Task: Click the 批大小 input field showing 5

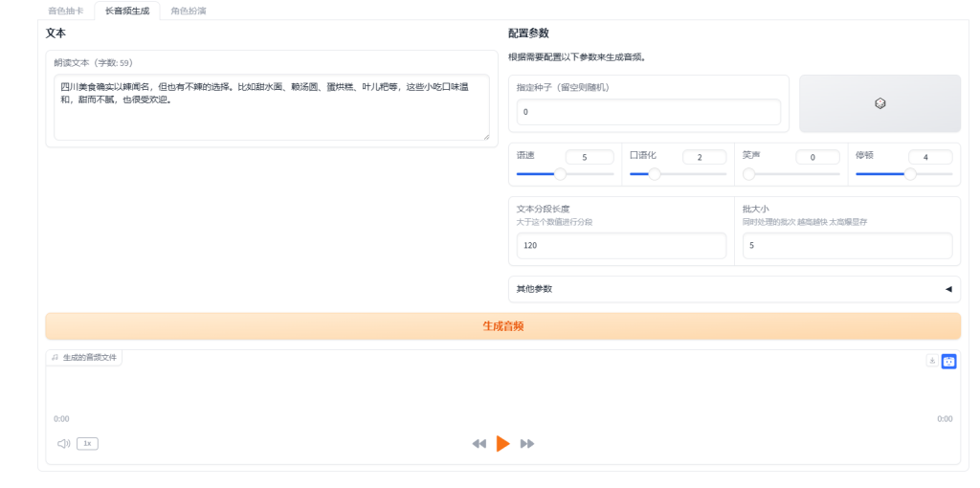Action: [848, 246]
